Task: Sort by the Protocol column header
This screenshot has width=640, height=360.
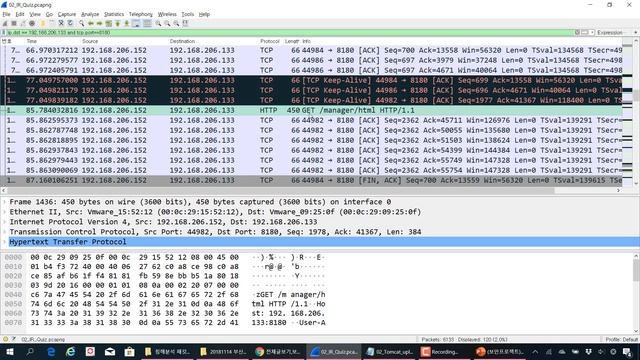Action: coord(270,41)
